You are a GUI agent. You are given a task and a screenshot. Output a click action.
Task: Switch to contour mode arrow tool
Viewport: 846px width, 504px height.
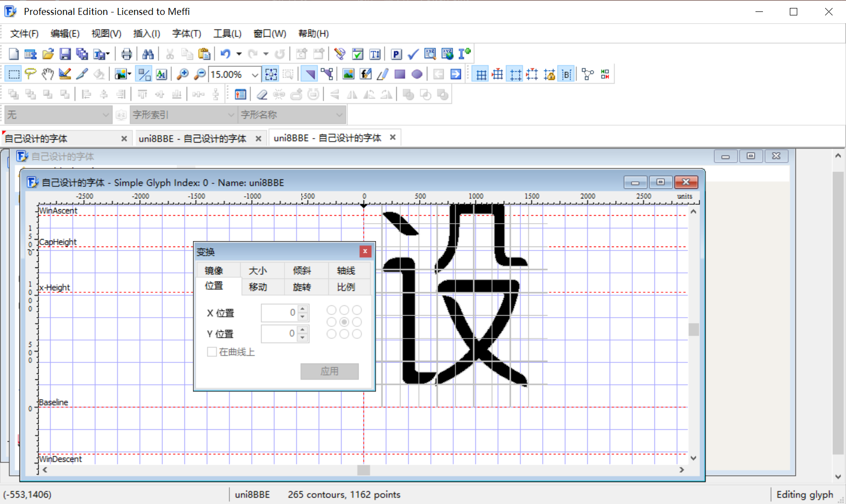[309, 75]
